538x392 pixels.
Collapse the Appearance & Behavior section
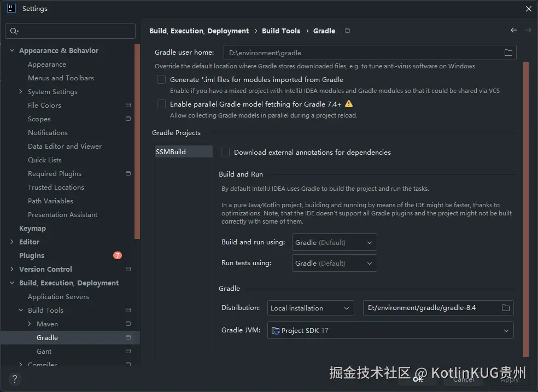[x=12, y=50]
